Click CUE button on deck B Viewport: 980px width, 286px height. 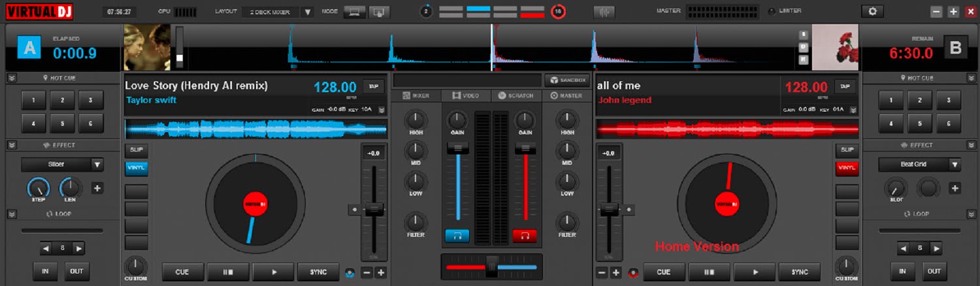pyautogui.click(x=664, y=272)
